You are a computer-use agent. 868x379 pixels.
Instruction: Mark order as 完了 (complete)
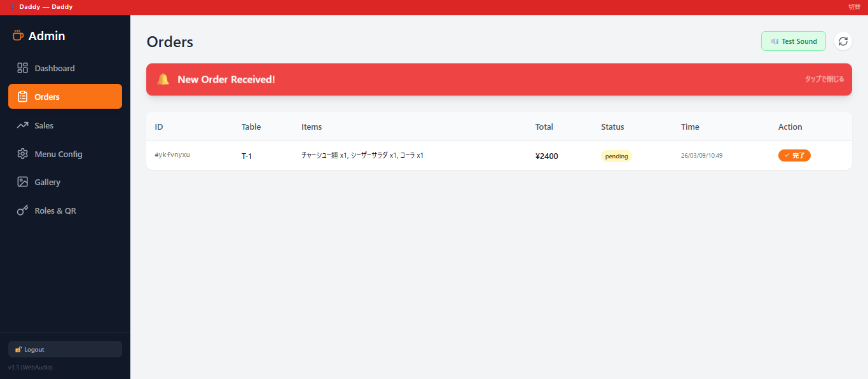(794, 155)
